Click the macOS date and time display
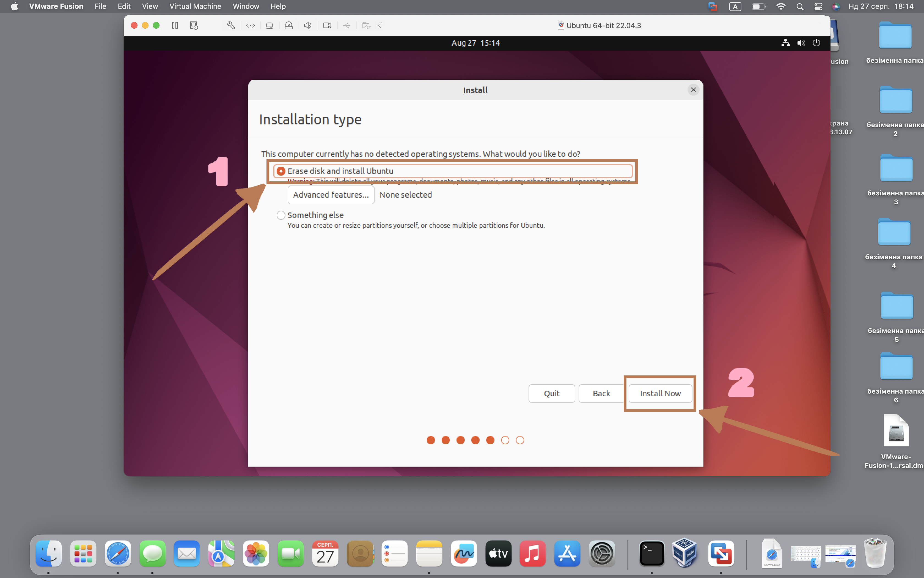Viewport: 924px width, 578px height. click(881, 7)
